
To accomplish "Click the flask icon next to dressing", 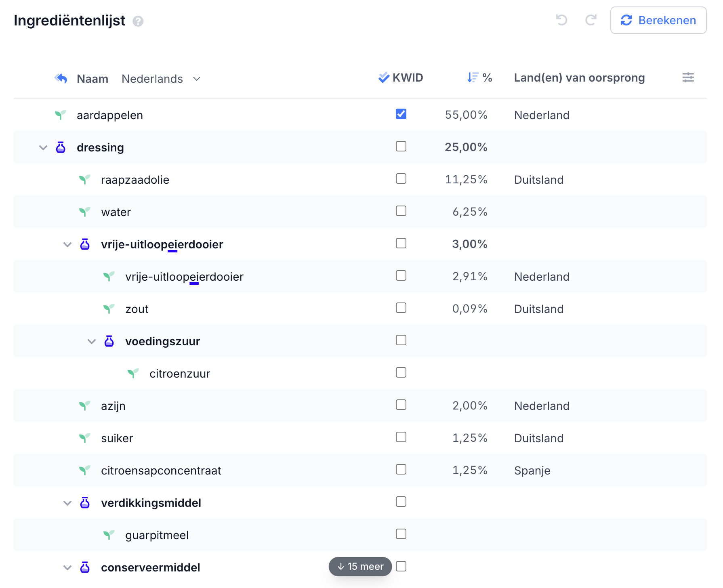I will (x=61, y=147).
